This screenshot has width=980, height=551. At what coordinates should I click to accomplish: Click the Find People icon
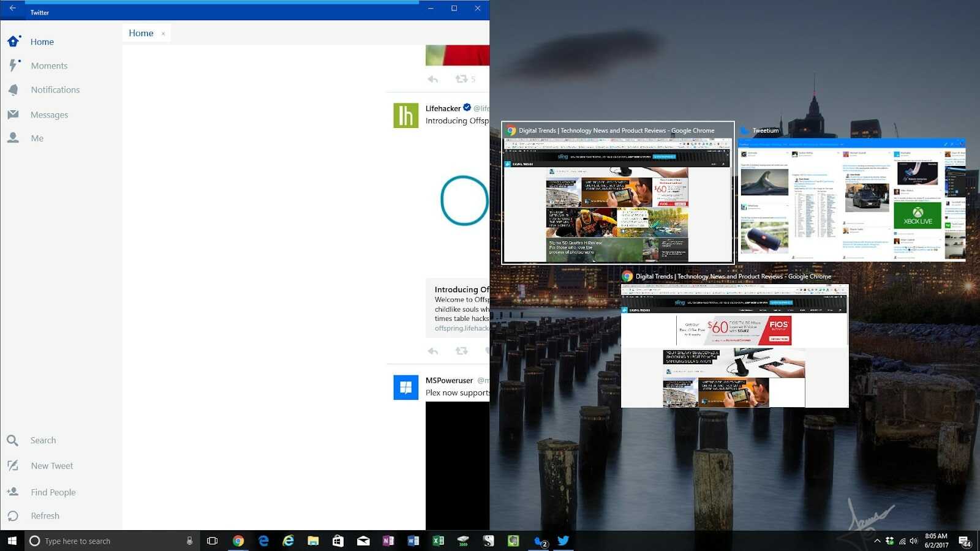click(13, 492)
